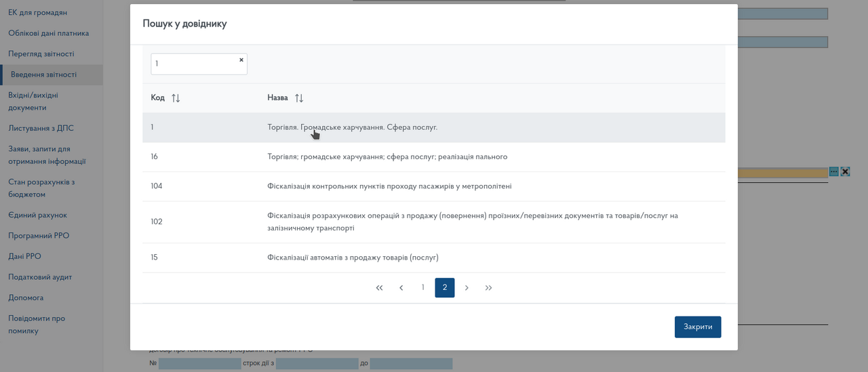This screenshot has width=868, height=372.
Task: Go to next page arrow
Action: click(467, 288)
